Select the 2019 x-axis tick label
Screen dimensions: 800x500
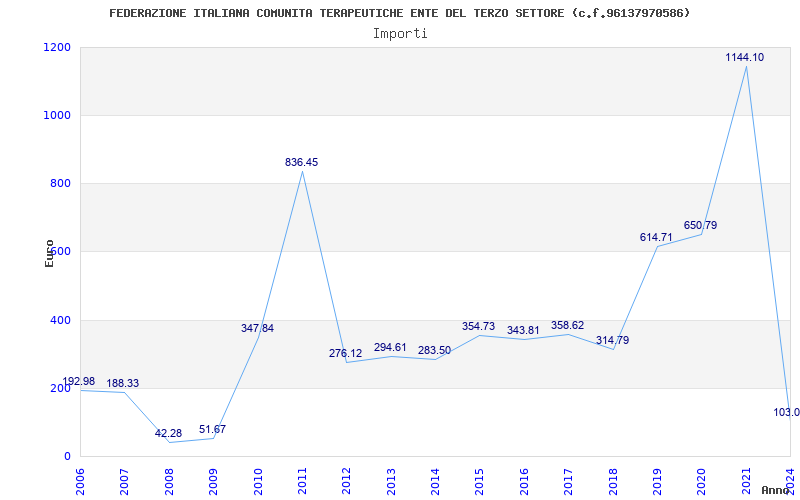click(x=657, y=481)
